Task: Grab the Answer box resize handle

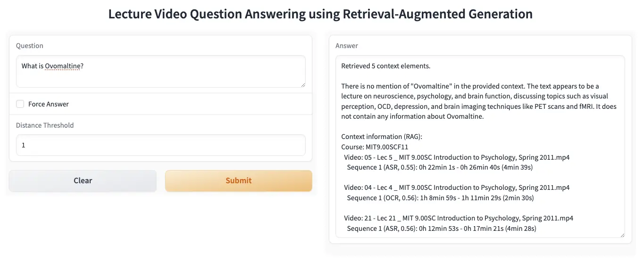Action: [622, 235]
